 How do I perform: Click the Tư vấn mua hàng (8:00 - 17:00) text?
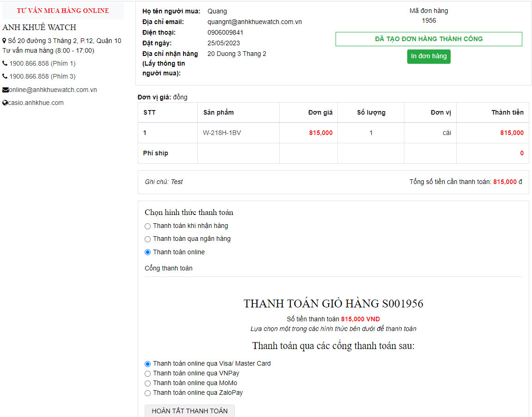(x=48, y=50)
